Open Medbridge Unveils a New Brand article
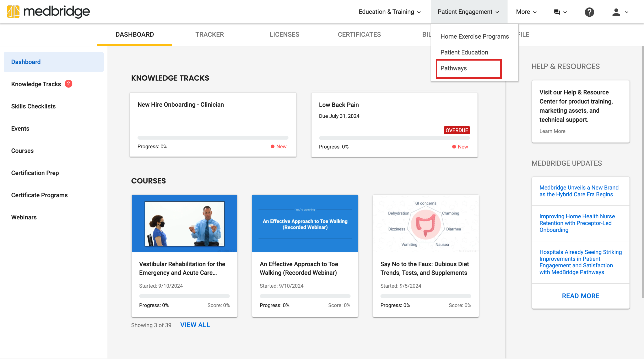This screenshot has width=644, height=359. [x=579, y=191]
